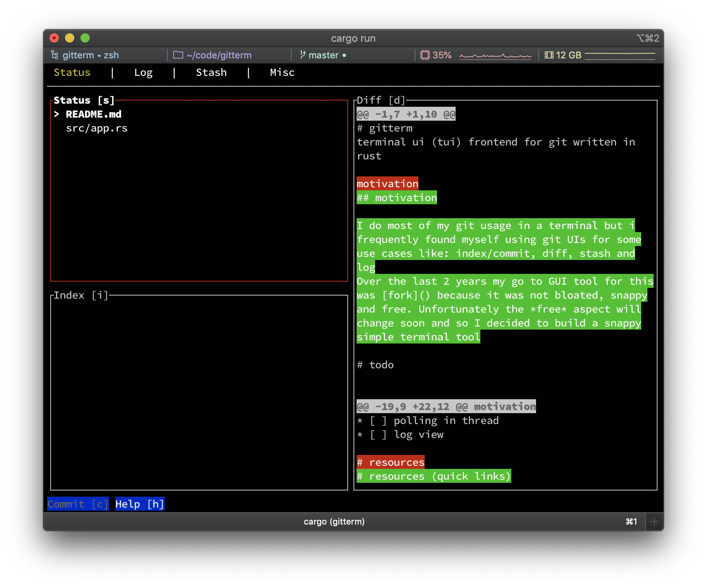Click the '# gitterm' heading line in diff
This screenshot has height=588, width=707.
pos(385,128)
